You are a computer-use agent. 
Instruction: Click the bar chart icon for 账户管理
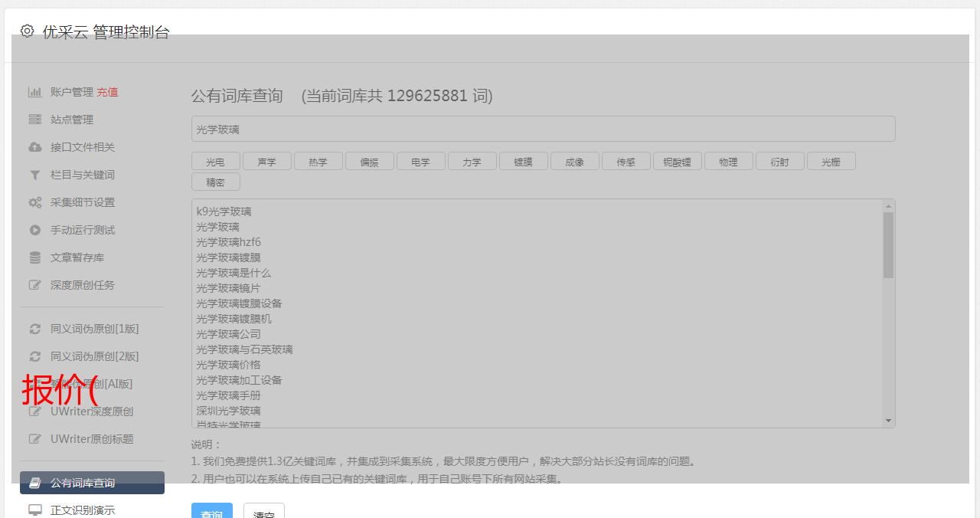(x=35, y=92)
